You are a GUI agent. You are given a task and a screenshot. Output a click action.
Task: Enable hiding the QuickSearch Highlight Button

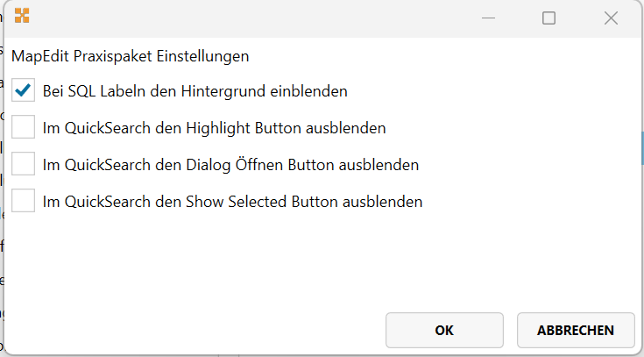click(x=24, y=127)
